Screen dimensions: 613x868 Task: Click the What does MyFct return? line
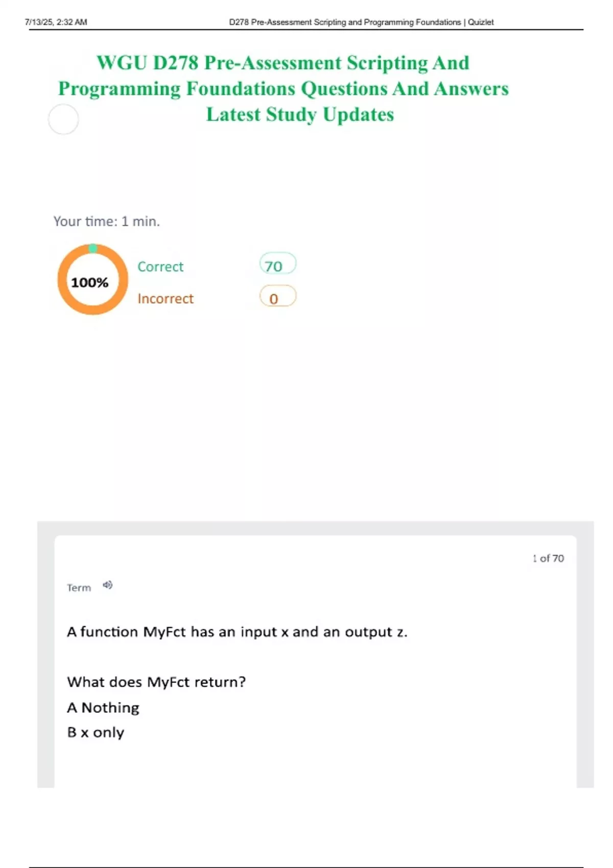coord(156,682)
